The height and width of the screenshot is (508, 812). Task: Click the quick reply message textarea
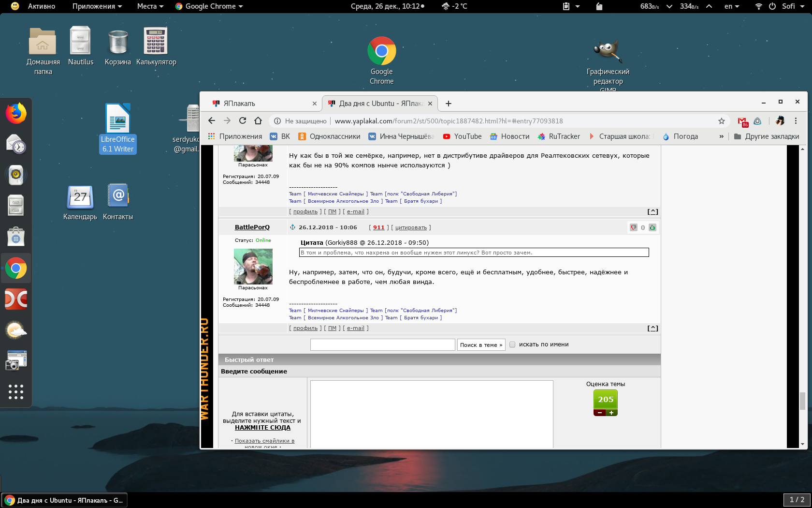pos(432,415)
